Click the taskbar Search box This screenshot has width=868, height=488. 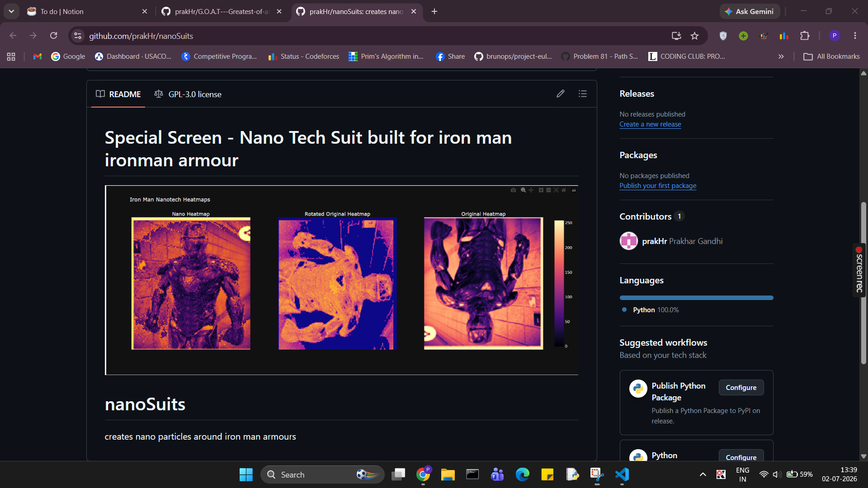point(322,474)
